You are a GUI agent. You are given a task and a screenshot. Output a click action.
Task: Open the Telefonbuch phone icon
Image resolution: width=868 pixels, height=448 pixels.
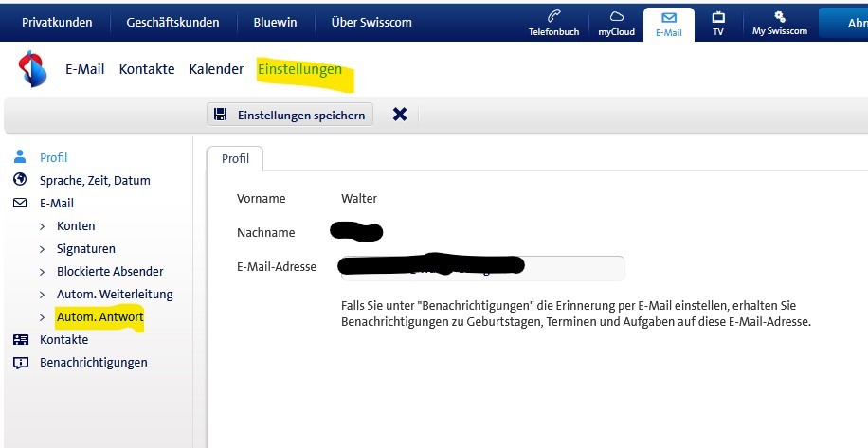coord(553,15)
